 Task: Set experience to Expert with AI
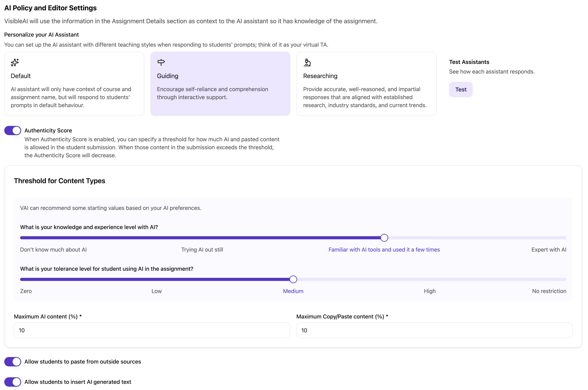tap(548, 250)
